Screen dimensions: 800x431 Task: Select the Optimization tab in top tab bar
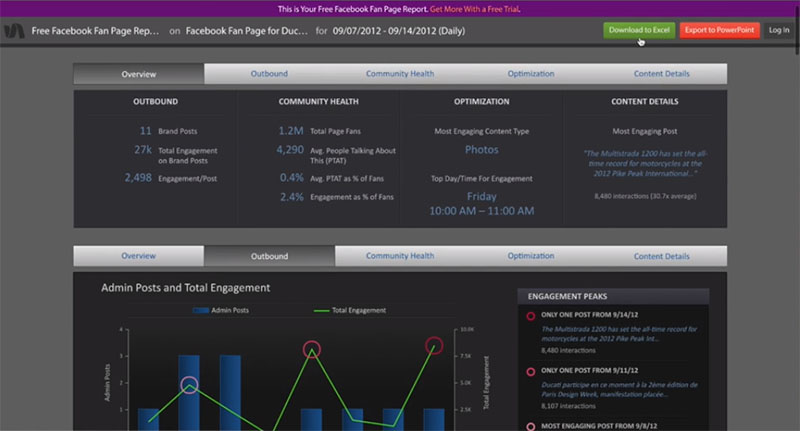pos(530,74)
